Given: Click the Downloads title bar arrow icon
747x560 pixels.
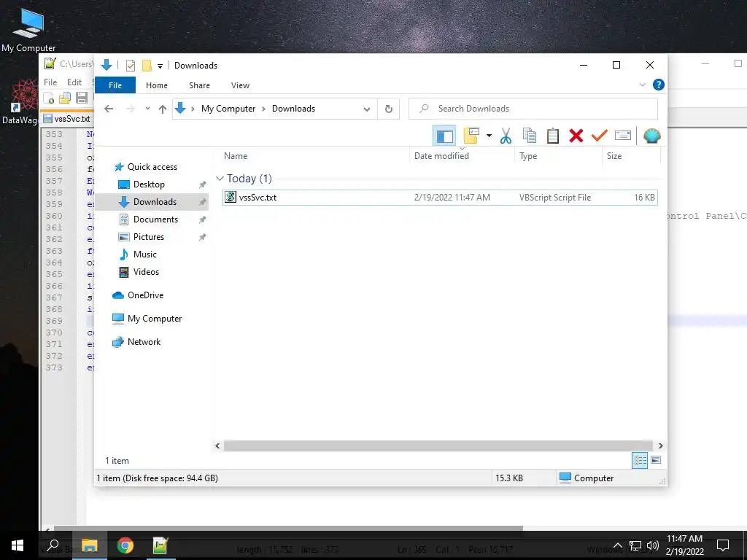Looking at the screenshot, I should tap(107, 65).
